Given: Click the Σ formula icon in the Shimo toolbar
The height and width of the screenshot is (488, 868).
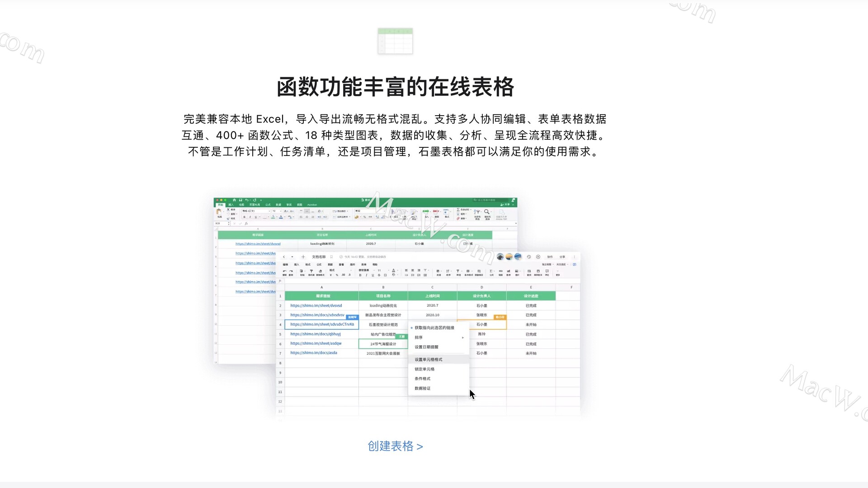Looking at the screenshot, I should click(491, 271).
